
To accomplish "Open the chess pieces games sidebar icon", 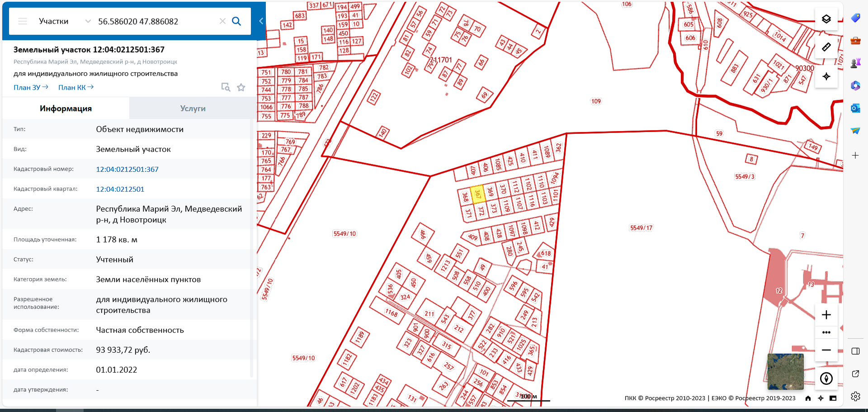I will 855,63.
